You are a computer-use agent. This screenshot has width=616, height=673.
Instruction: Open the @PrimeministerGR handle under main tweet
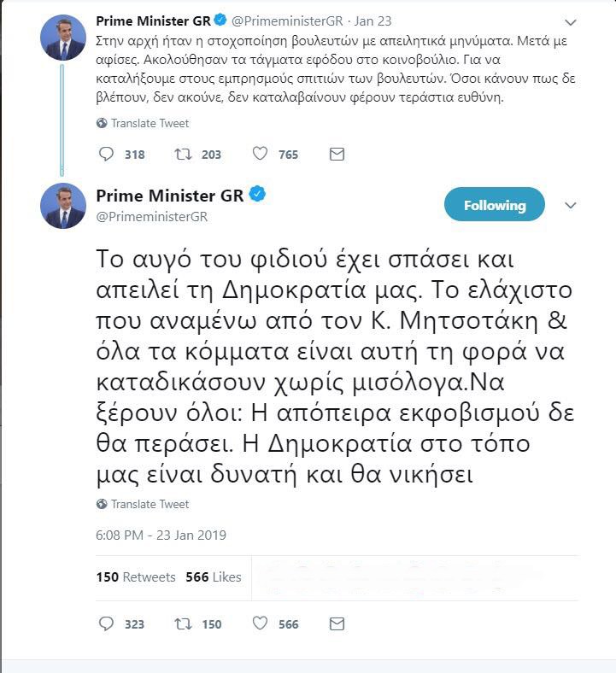(x=153, y=216)
